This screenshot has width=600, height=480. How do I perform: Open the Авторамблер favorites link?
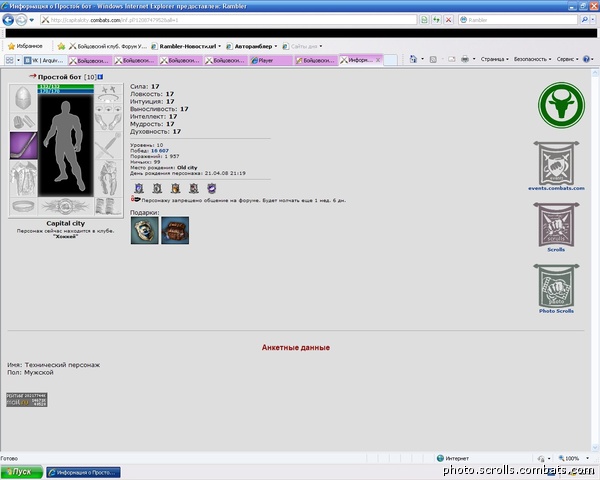click(x=249, y=46)
